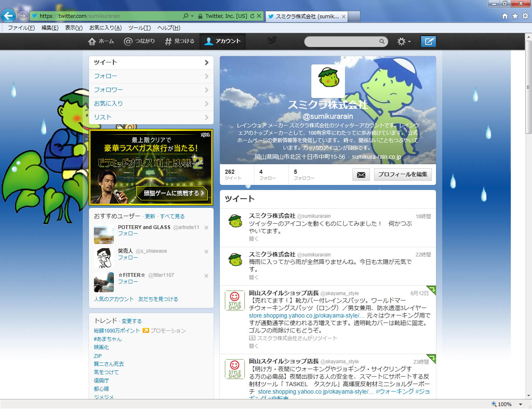Open つながり tab in Twitter navbar
The width and height of the screenshot is (532, 409).
point(139,41)
